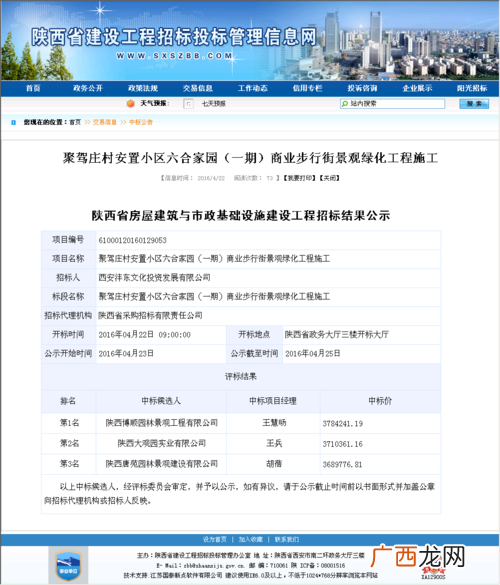Select the 西安沣东文化投资发展有限公司 tenderer text

154,278
